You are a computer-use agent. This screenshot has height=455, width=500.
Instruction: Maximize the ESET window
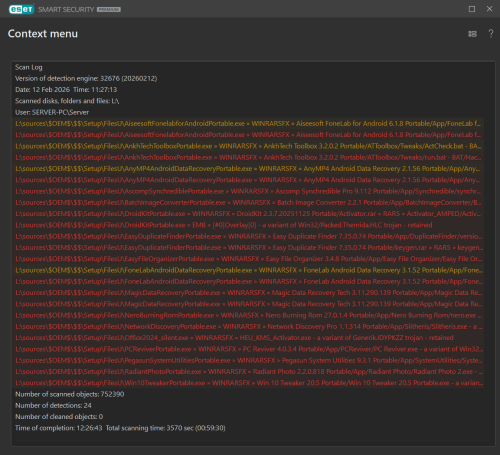coord(472,9)
